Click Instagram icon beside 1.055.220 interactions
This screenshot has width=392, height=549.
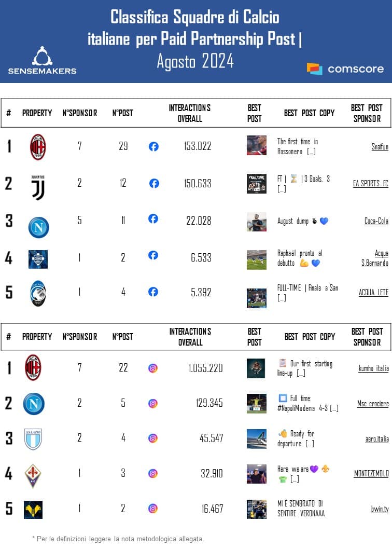153,368
